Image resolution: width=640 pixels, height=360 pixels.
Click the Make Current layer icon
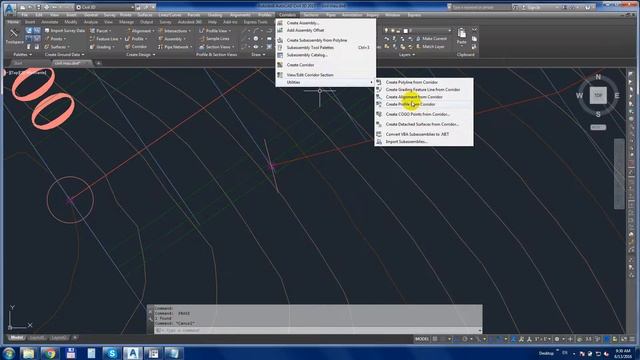point(418,38)
